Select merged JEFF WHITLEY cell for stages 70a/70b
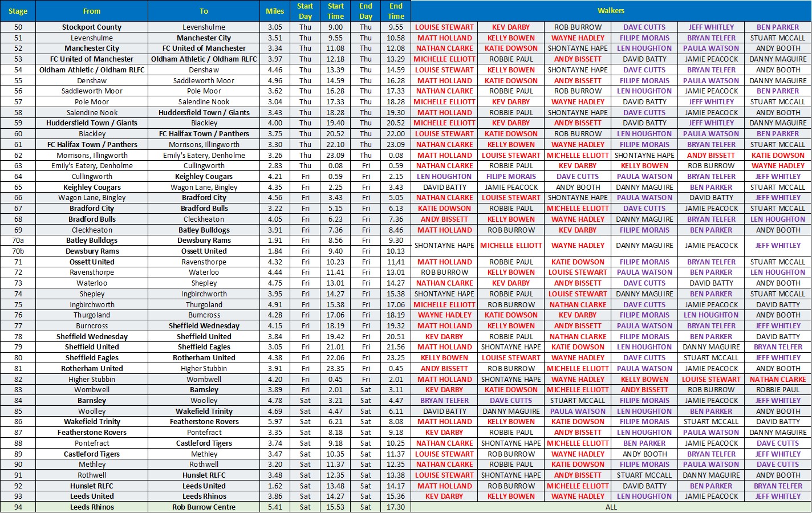Screen dimensions: 812x513 click(x=778, y=246)
